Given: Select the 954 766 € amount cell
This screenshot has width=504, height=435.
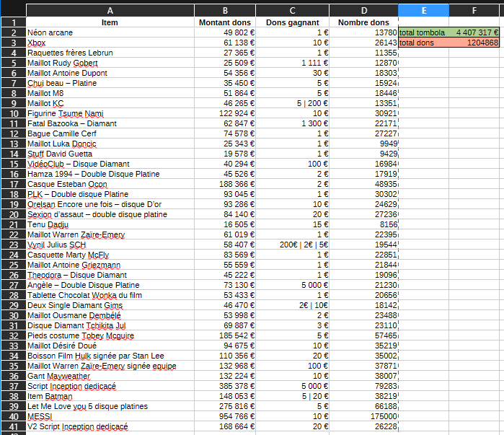Looking at the screenshot, I should pos(225,416).
